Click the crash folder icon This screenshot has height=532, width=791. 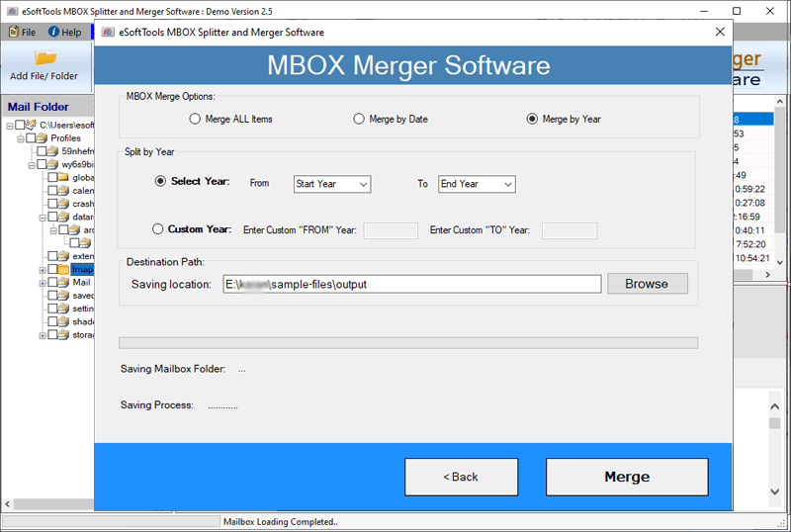coord(63,204)
